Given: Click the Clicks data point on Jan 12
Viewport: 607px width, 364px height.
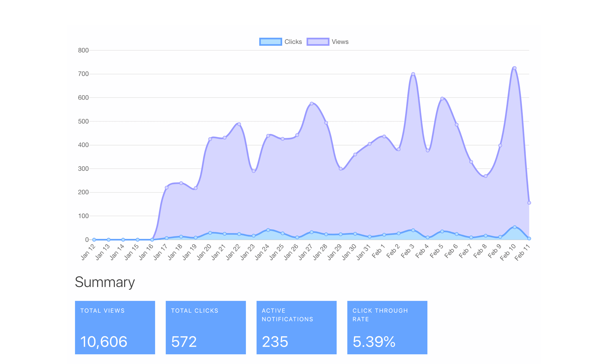Looking at the screenshot, I should [94, 240].
